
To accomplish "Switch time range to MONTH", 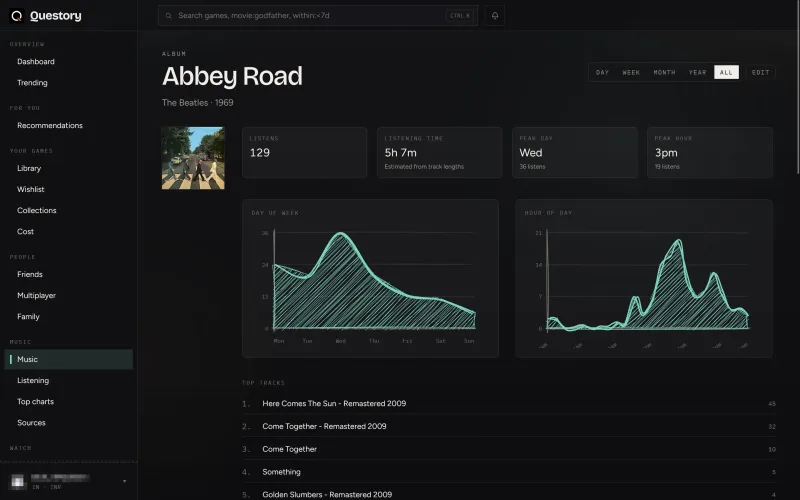I will (x=664, y=72).
